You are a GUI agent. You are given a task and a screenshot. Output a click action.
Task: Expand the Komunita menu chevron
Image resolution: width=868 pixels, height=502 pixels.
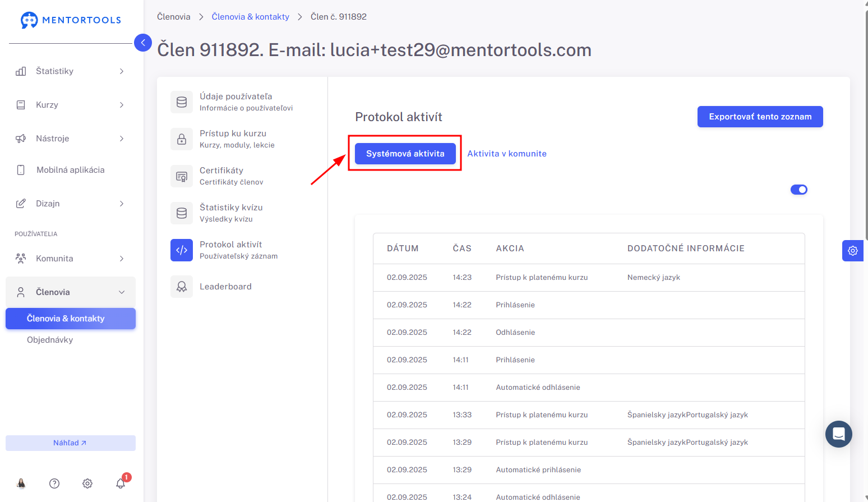pyautogui.click(x=122, y=259)
